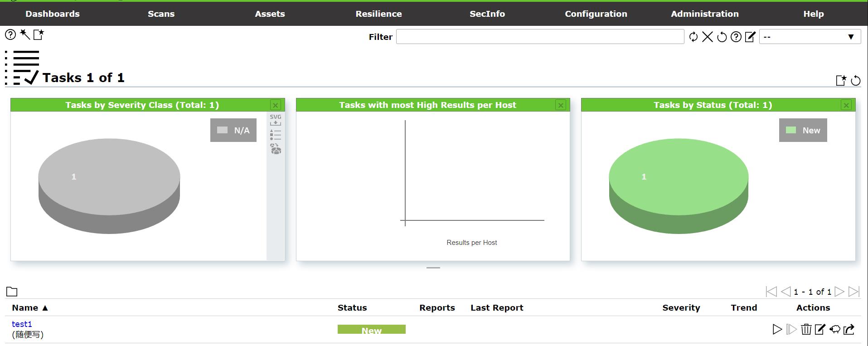
Task: Go to the first page of tasks
Action: (x=771, y=292)
